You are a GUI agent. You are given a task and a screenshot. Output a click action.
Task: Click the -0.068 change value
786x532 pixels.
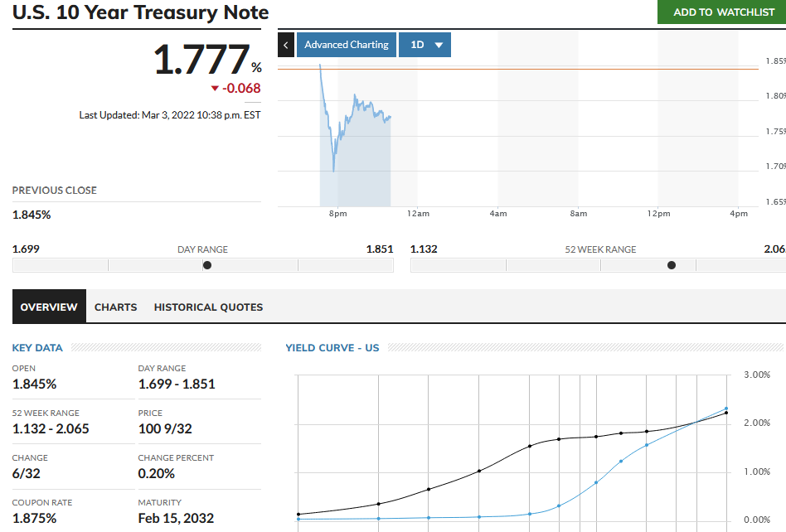click(x=241, y=88)
